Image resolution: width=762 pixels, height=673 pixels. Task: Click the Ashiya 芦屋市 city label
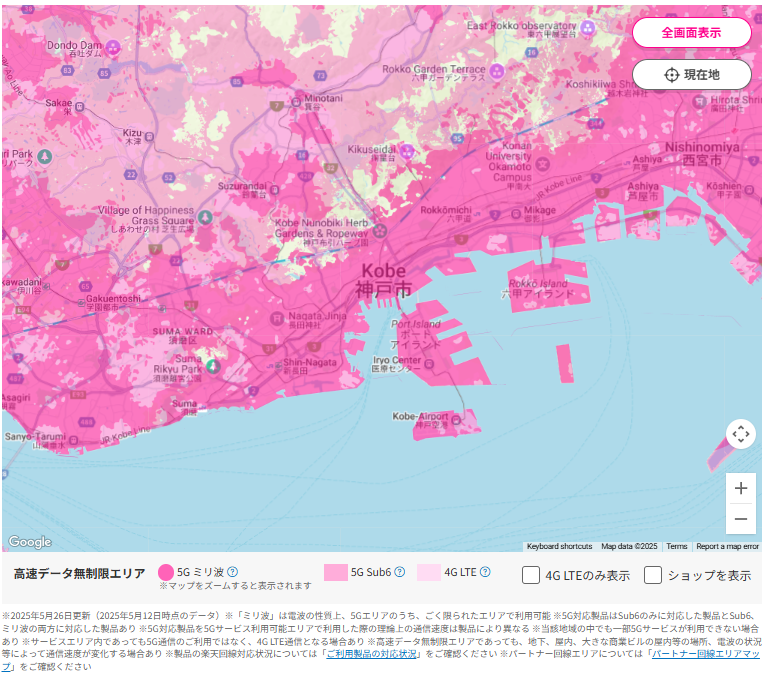643,191
